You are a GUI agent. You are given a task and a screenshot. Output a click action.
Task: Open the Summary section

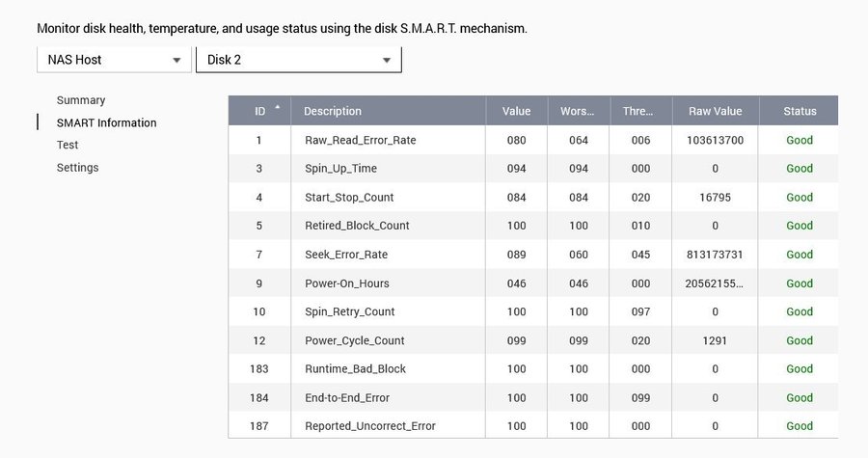(x=81, y=100)
